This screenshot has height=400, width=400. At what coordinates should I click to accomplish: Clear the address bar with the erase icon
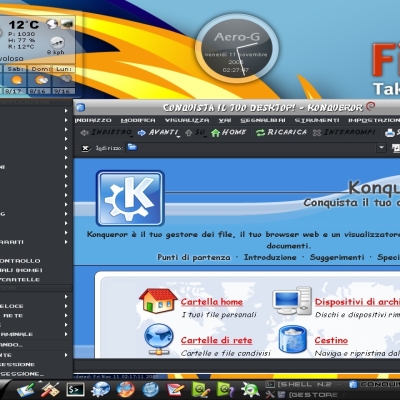tap(86, 148)
